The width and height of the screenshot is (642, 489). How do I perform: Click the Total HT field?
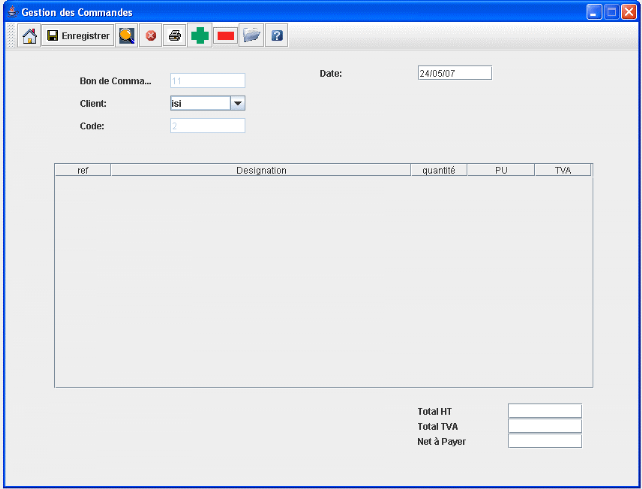pyautogui.click(x=545, y=411)
